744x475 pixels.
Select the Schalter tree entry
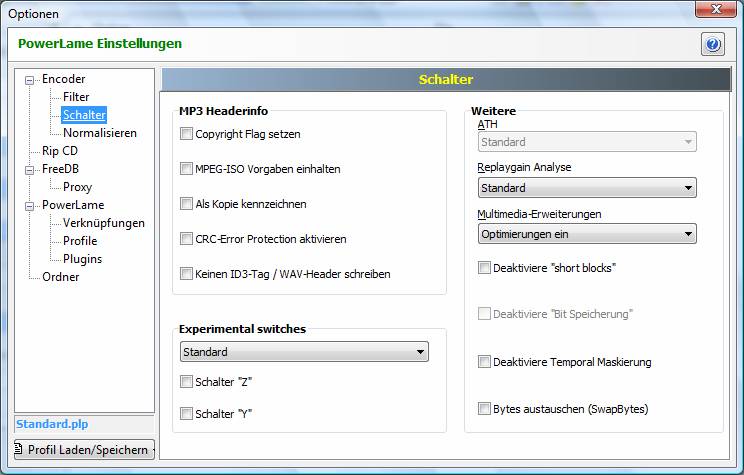click(x=84, y=115)
